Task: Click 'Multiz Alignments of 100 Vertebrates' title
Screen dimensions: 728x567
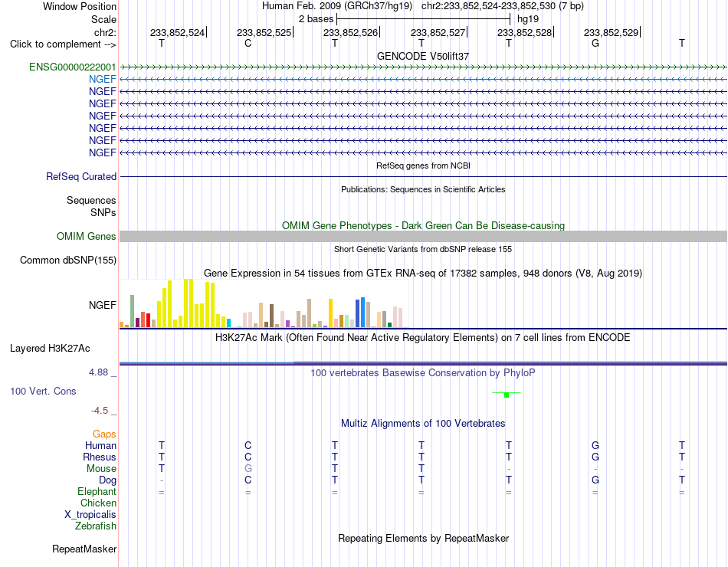Action: click(x=423, y=424)
